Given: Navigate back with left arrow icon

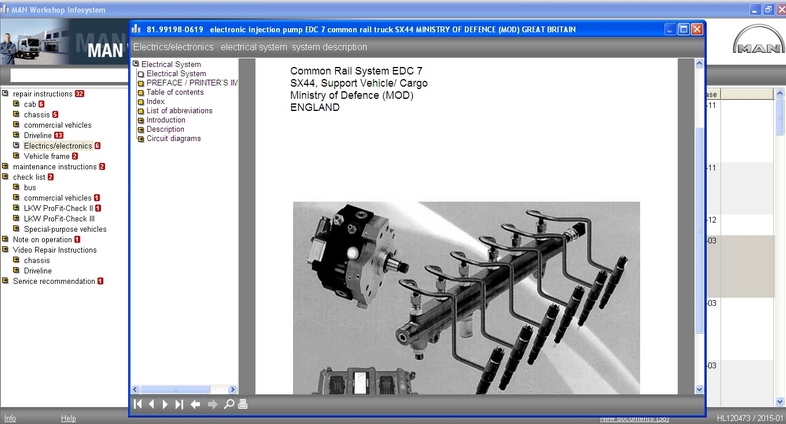Looking at the screenshot, I should pos(195,404).
